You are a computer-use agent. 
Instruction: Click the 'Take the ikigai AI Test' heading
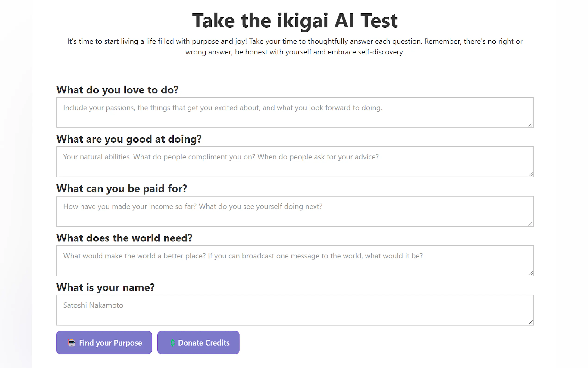(x=295, y=21)
